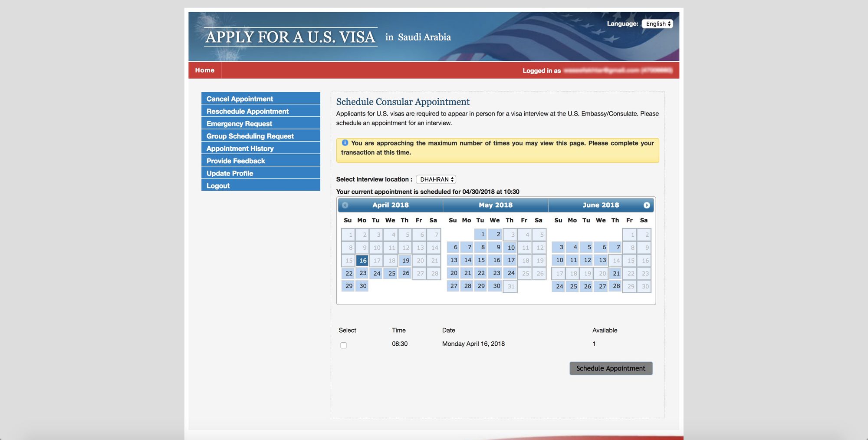Image resolution: width=868 pixels, height=440 pixels.
Task: Select May 21 in calendar
Action: click(467, 273)
